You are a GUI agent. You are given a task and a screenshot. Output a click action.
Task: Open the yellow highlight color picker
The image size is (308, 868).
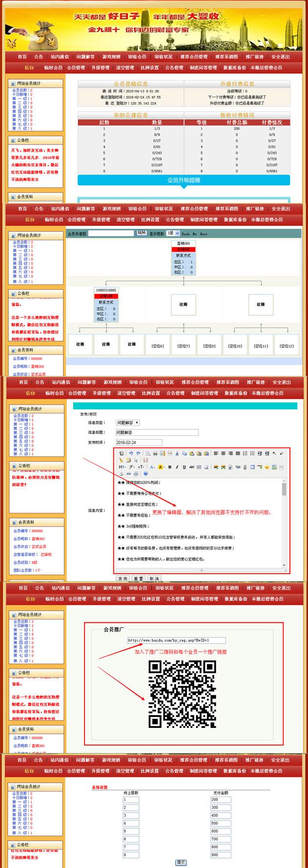click(161, 467)
